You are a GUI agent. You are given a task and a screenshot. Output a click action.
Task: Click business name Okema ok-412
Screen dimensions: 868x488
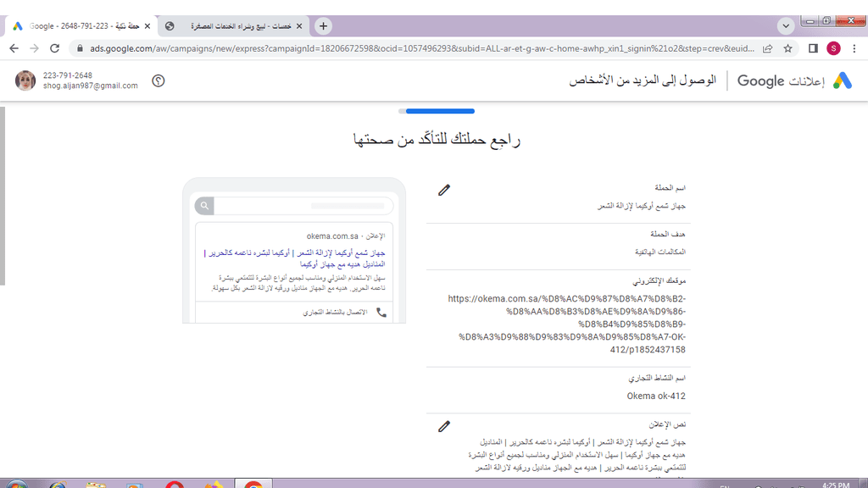pos(656,396)
